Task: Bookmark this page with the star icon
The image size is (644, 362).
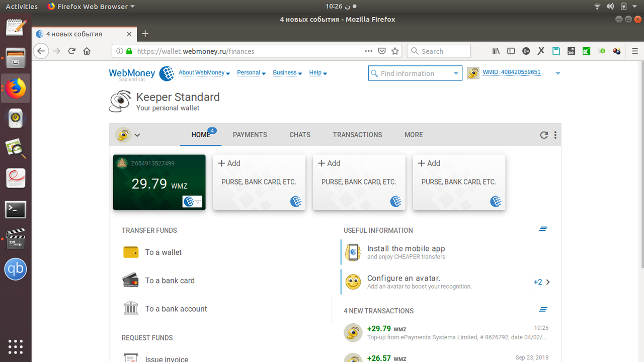Action: [x=395, y=51]
